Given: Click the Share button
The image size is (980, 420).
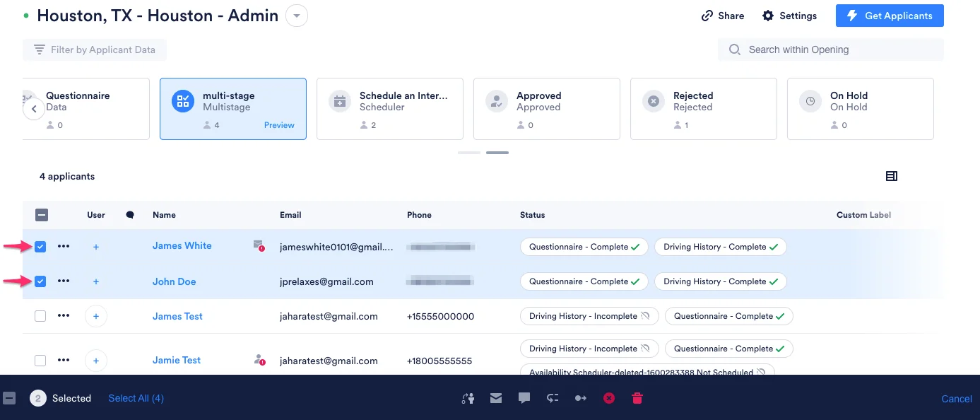Looking at the screenshot, I should coord(723,16).
